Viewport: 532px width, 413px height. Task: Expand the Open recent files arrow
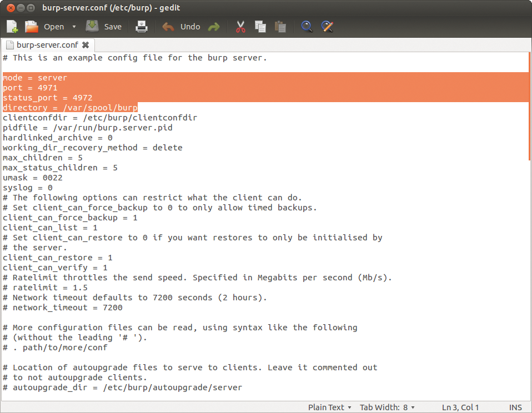tap(74, 27)
